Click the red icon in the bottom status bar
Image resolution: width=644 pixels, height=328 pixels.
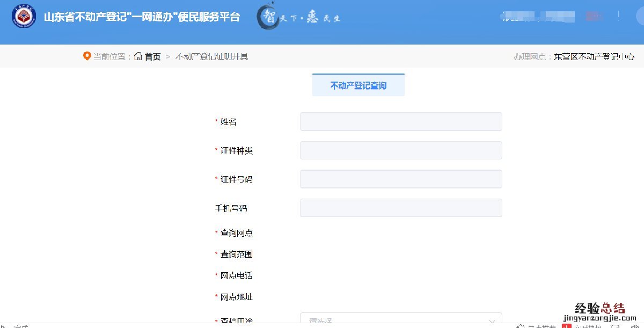point(566,325)
